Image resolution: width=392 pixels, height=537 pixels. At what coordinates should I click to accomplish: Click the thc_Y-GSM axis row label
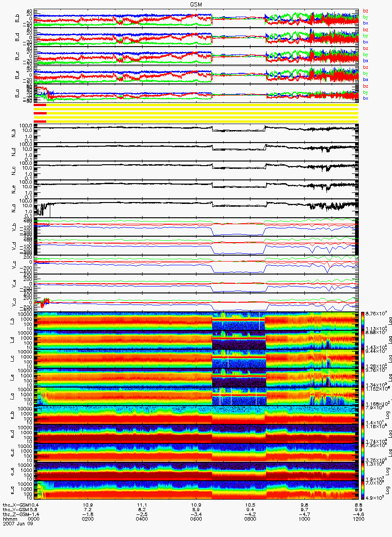click(16, 510)
